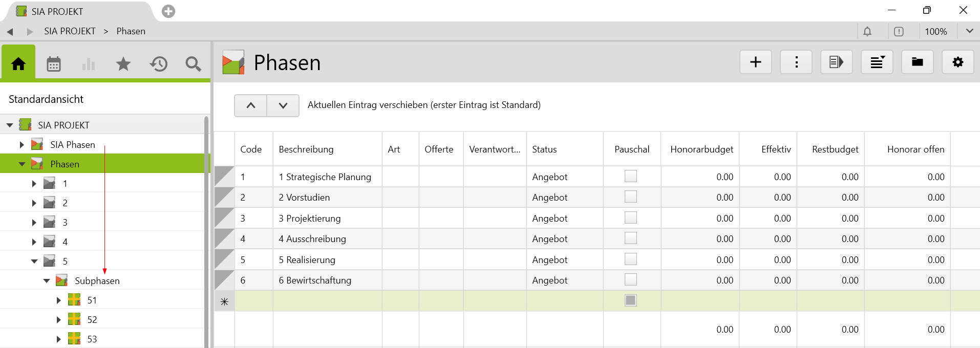The image size is (980, 348).
Task: Open the favorites star tab
Action: pos(123,64)
